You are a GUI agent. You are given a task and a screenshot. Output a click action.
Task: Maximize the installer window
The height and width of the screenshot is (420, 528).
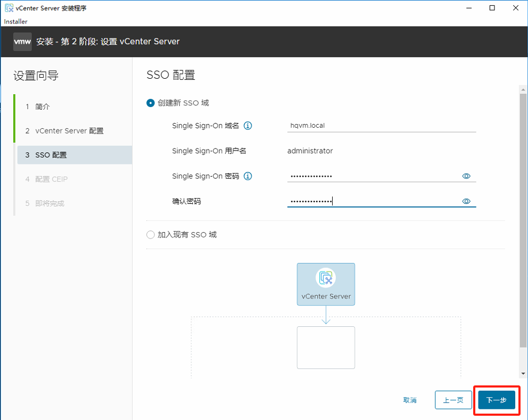click(492, 8)
